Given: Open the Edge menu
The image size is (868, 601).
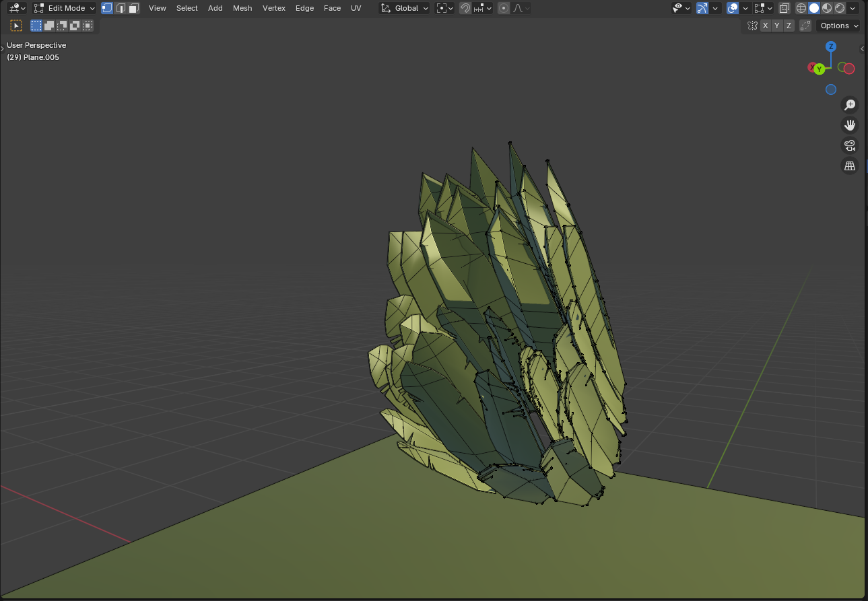Looking at the screenshot, I should pyautogui.click(x=304, y=8).
